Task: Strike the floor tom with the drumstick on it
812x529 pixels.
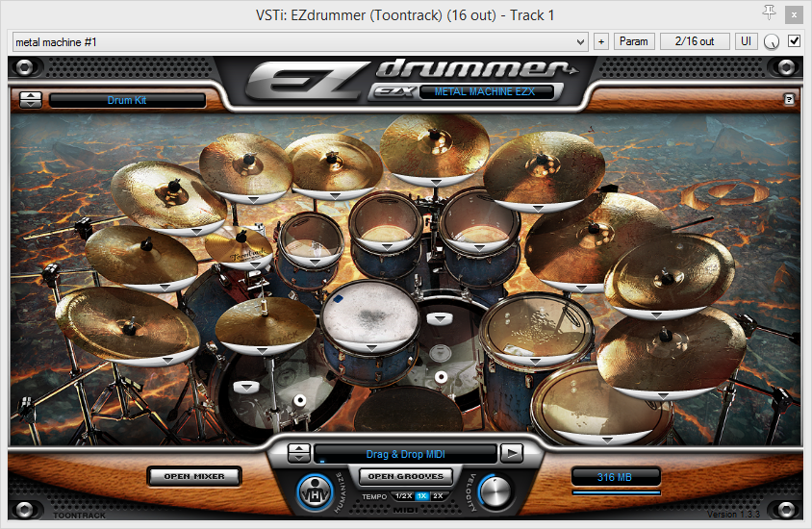Action: tap(537, 327)
